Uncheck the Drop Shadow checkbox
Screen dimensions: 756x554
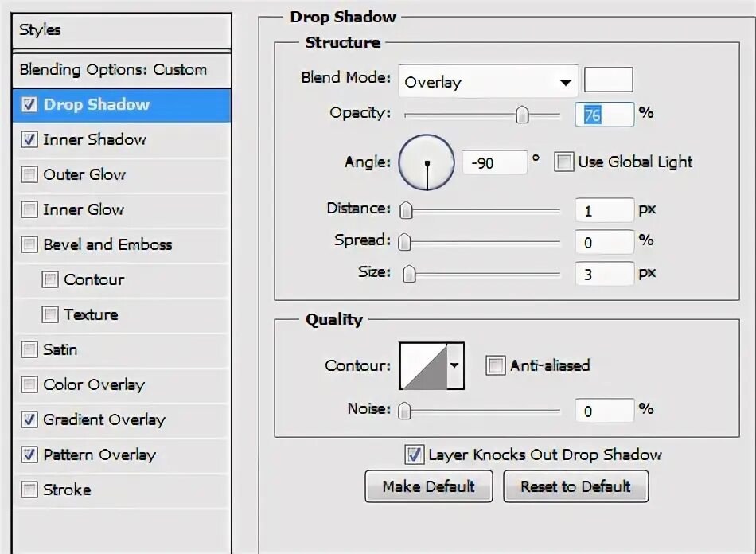click(x=29, y=104)
